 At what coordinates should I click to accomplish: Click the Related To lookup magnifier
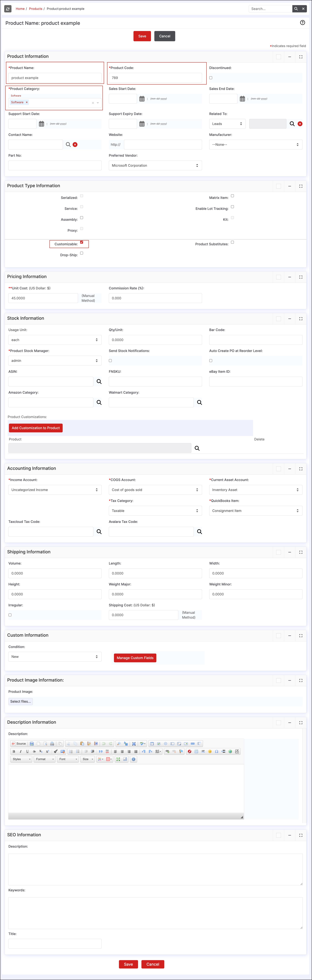(x=292, y=124)
